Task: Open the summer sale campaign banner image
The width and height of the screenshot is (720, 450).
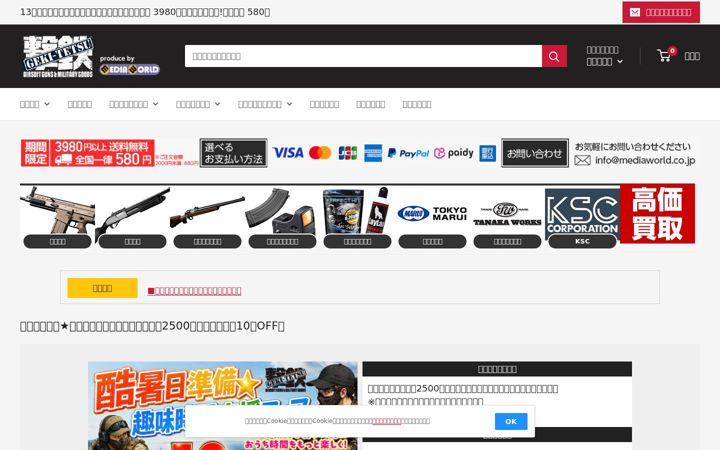Action: pyautogui.click(x=223, y=406)
